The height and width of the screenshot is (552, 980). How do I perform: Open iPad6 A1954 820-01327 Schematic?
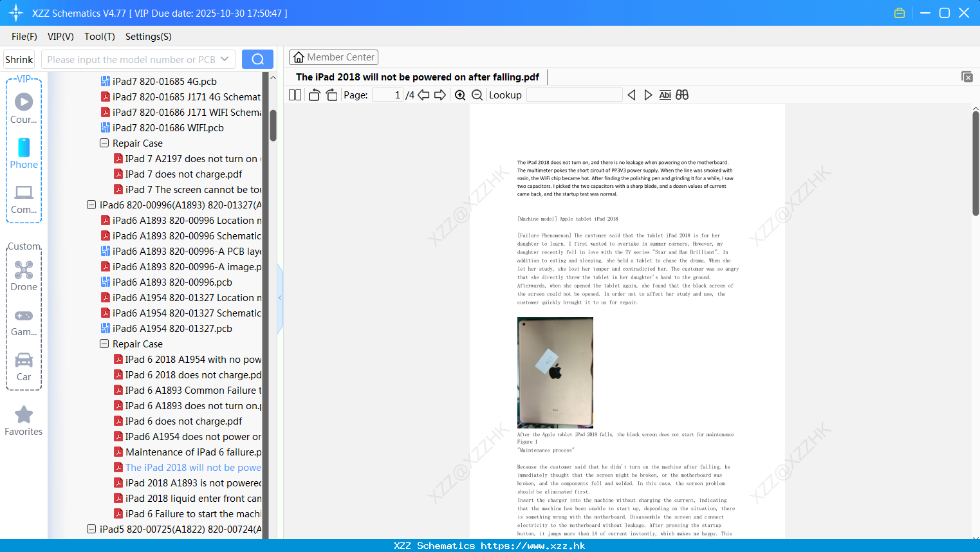[181, 313]
